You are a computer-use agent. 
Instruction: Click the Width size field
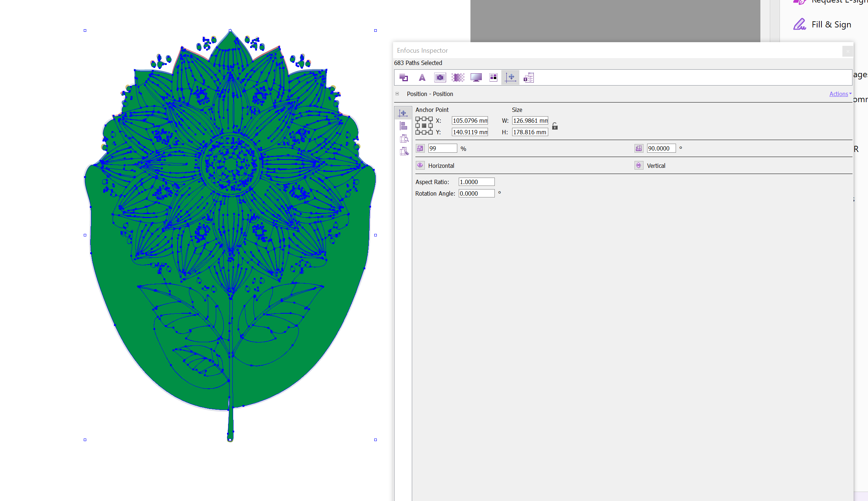(530, 121)
